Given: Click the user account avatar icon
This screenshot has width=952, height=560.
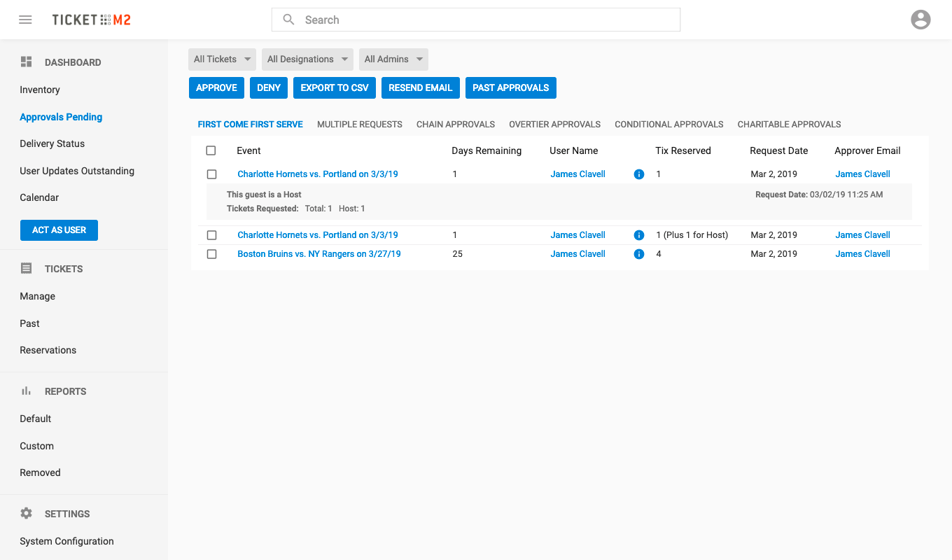Looking at the screenshot, I should (x=920, y=20).
